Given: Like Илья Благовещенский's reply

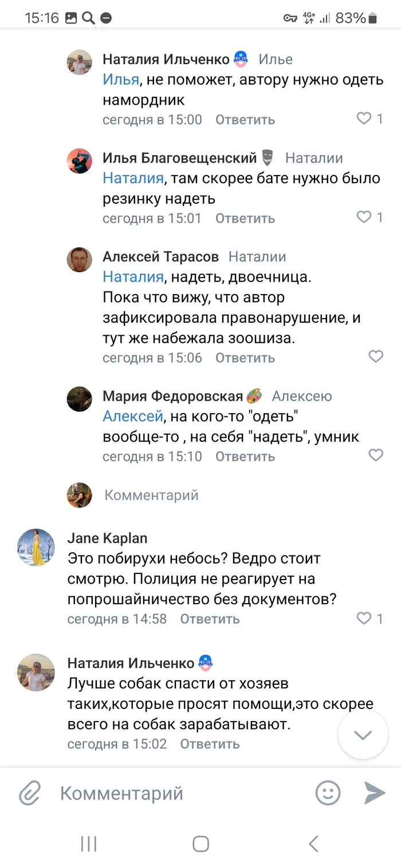Looking at the screenshot, I should [x=364, y=217].
